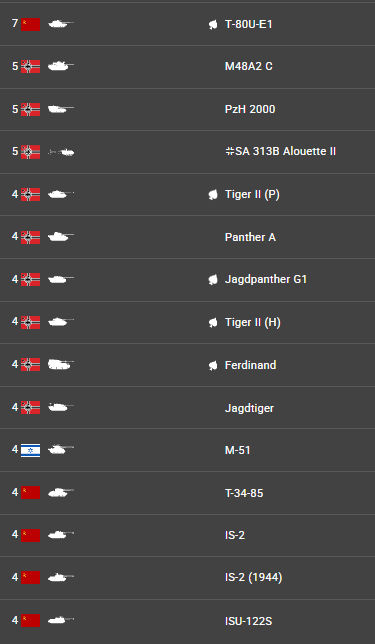Click the premium icon beside Tiger II (H)
The width and height of the screenshot is (375, 644).
pyautogui.click(x=213, y=323)
